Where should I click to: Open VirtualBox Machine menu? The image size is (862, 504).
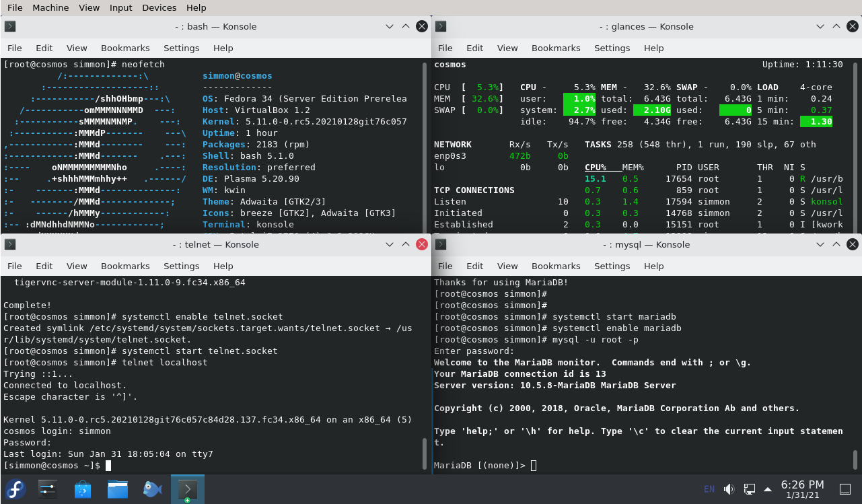click(x=50, y=7)
